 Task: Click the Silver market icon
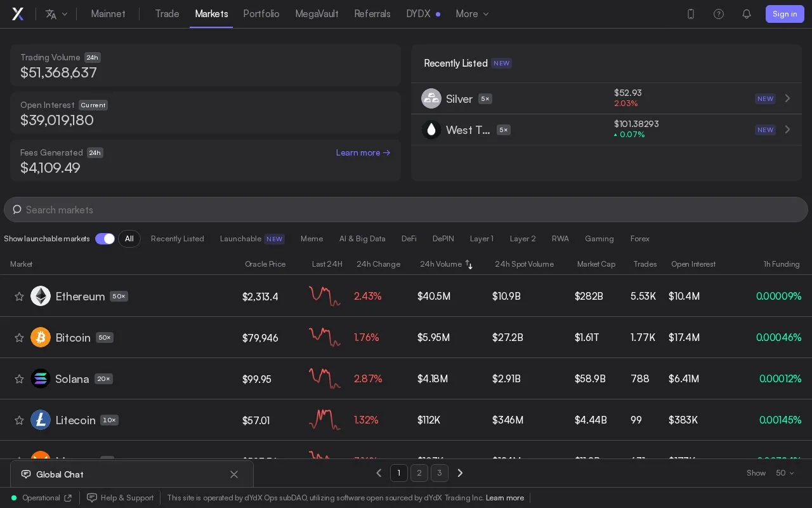coord(431,98)
